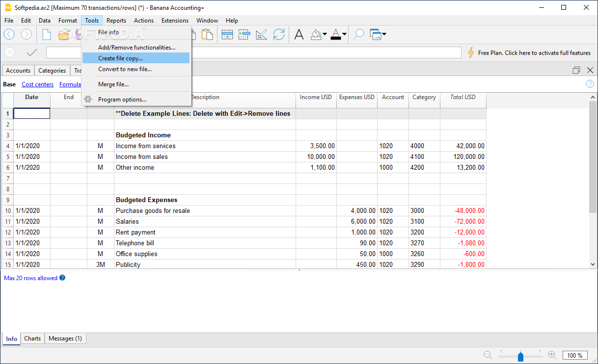The height and width of the screenshot is (364, 598).
Task: Switch to the Accounts tab
Action: click(x=18, y=71)
